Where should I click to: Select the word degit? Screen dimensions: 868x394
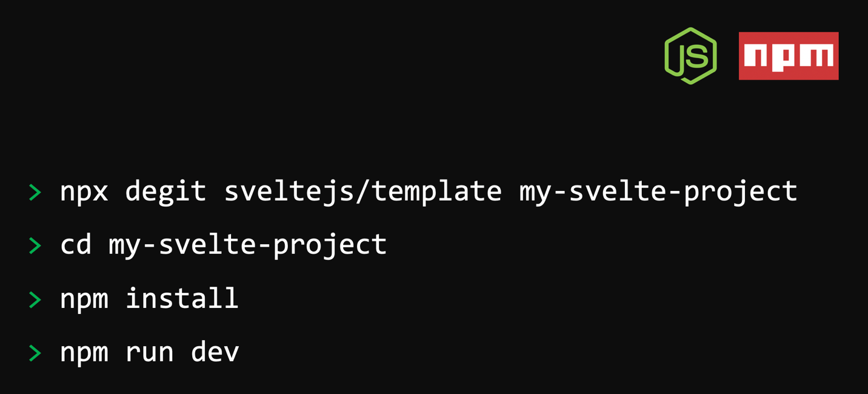[165, 192]
